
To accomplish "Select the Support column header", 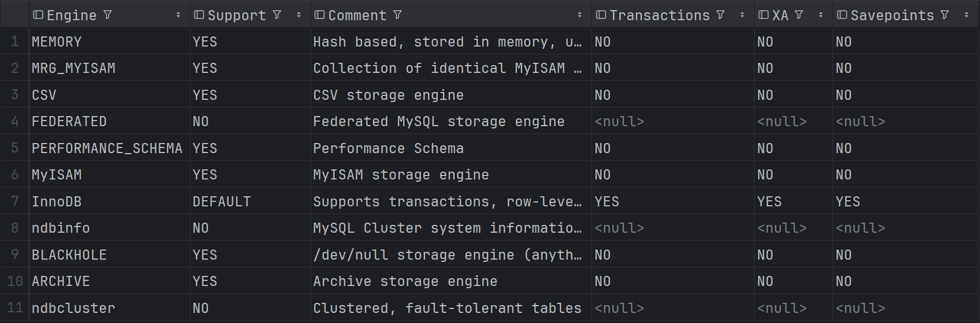I will click(237, 15).
